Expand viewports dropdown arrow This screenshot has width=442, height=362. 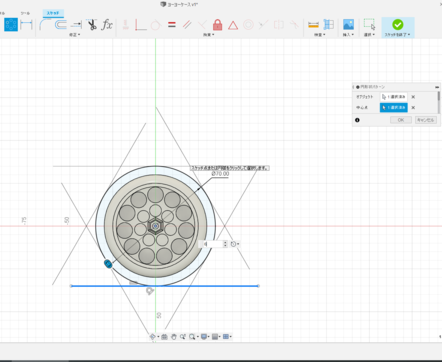click(x=231, y=337)
